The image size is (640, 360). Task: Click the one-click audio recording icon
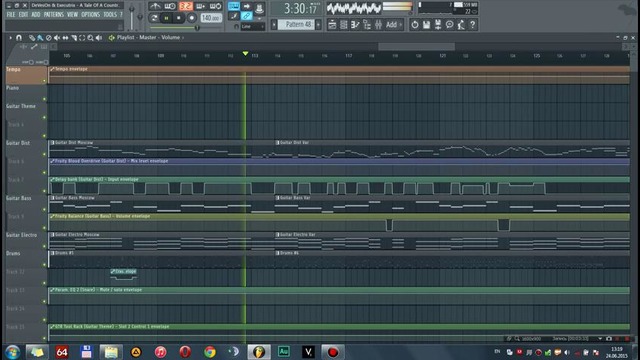[x=461, y=25]
